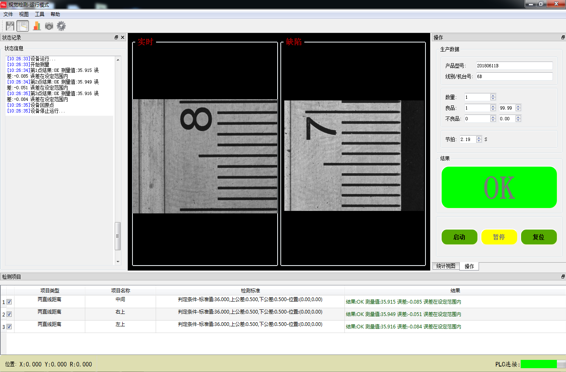Click the status log vertical scrollbar thumb
The width and height of the screenshot is (566, 372).
(117, 236)
